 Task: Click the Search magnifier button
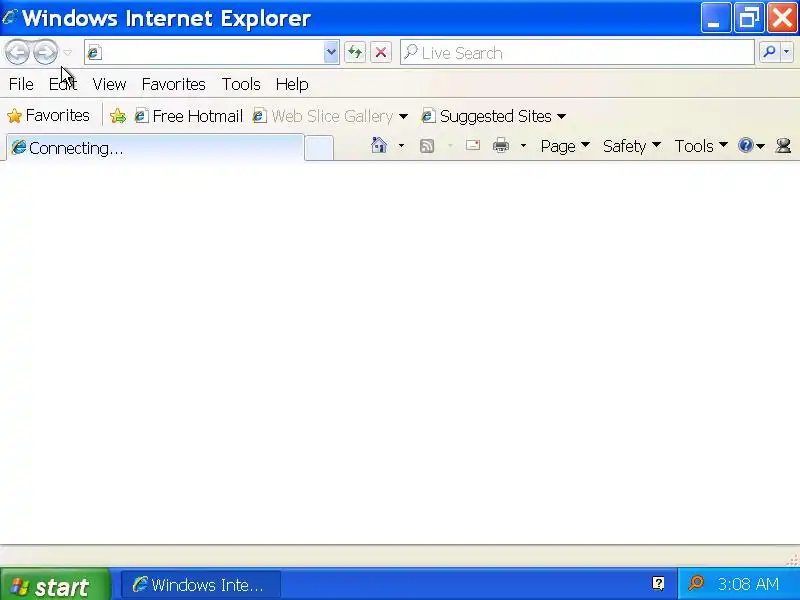[769, 52]
